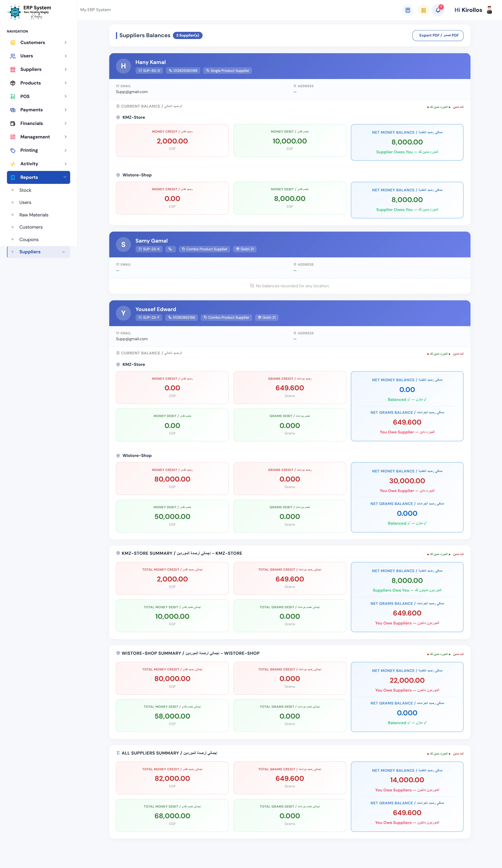Collapse the Reports menu chevron
Screen dimensions: 502x868
(65, 177)
